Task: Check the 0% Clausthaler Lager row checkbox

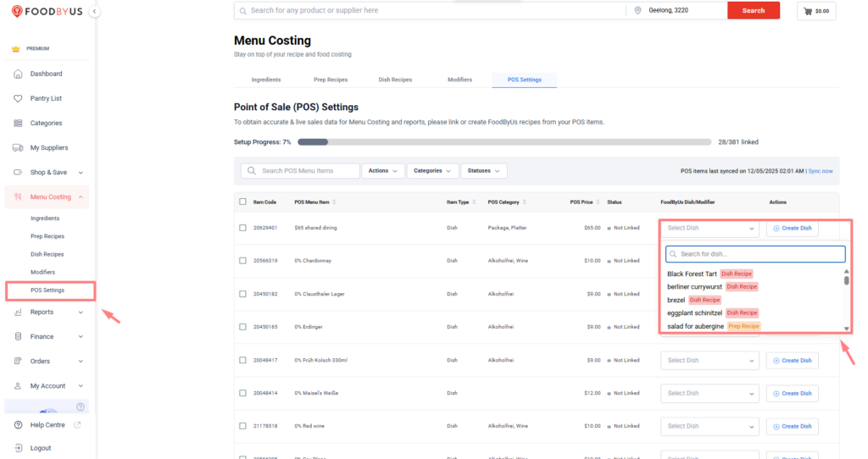Action: (242, 294)
